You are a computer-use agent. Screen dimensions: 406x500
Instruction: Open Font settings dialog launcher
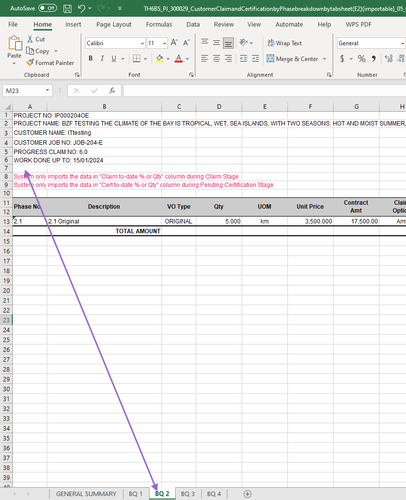click(x=191, y=75)
